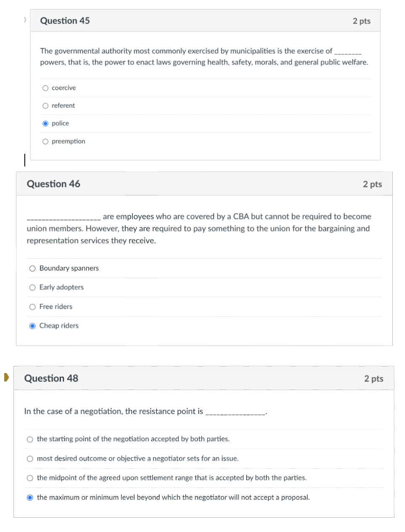405x532 pixels.
Task: Click the Question 46 header title
Action: tap(53, 184)
